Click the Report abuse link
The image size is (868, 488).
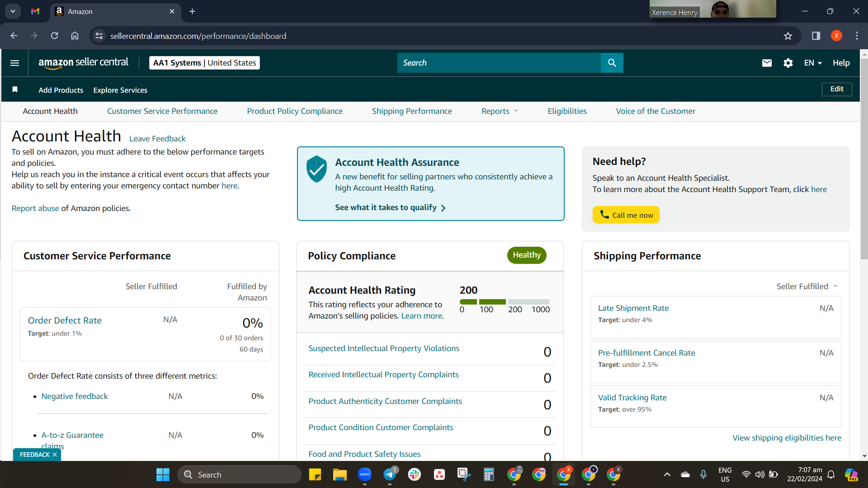(x=35, y=208)
